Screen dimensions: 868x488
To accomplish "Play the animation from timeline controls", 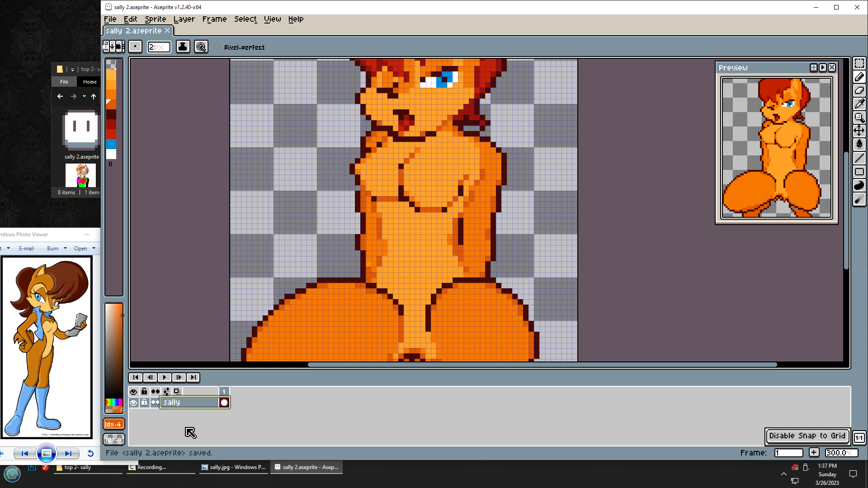I will click(x=164, y=377).
